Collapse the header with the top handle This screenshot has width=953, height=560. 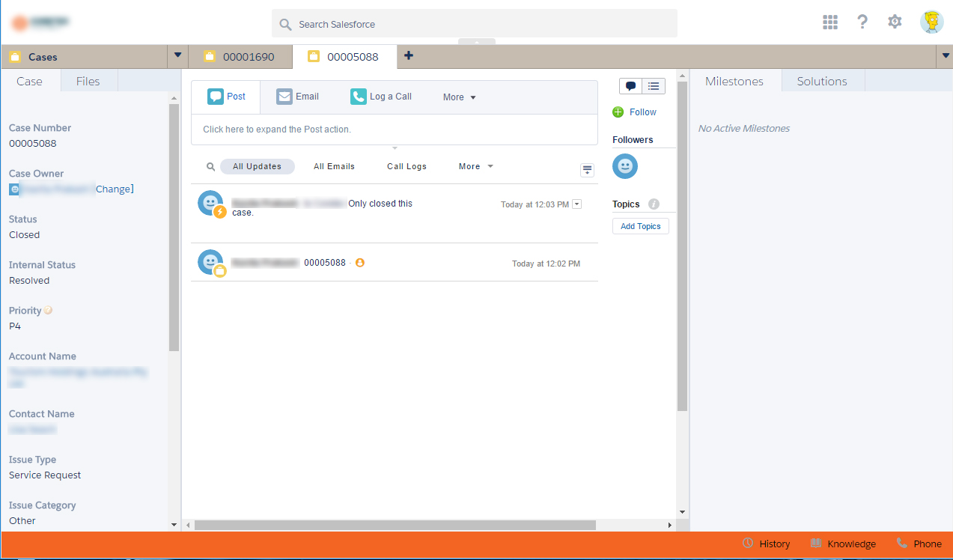click(x=477, y=41)
